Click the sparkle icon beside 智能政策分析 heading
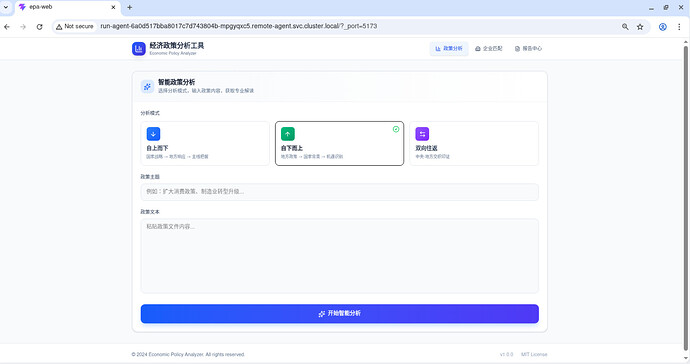The width and height of the screenshot is (690, 364). 147,86
